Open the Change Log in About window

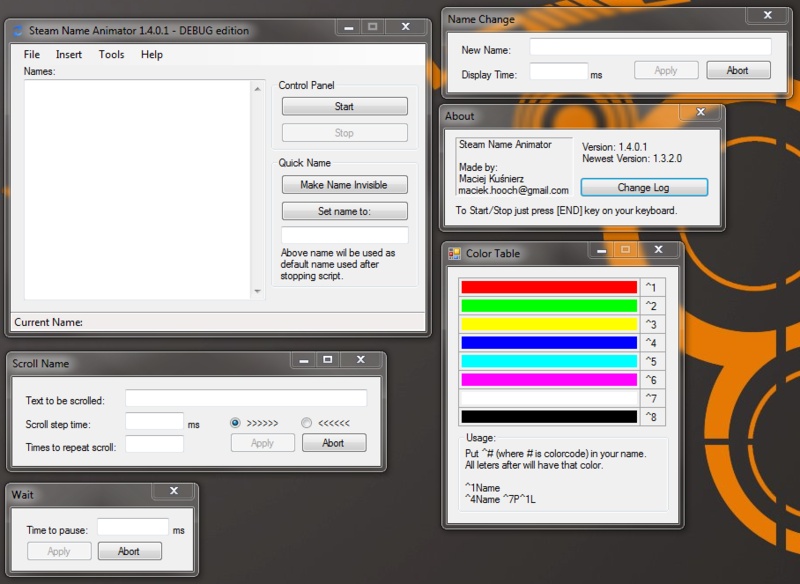click(644, 187)
